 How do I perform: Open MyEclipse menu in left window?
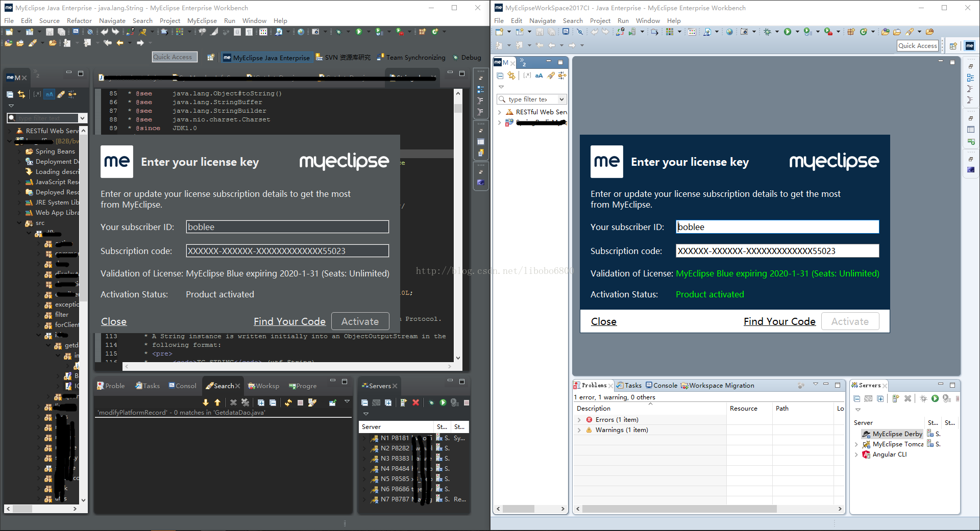coord(202,21)
